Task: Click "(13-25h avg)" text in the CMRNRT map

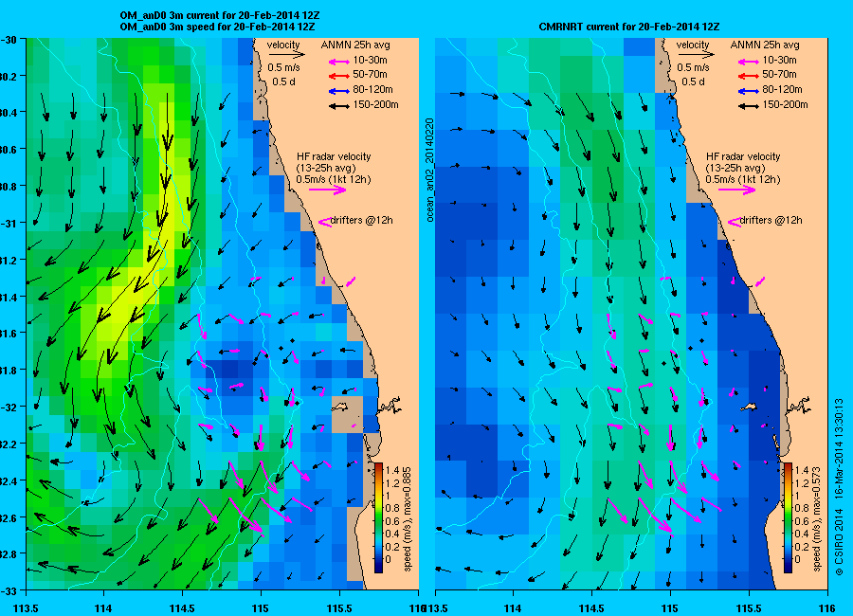Action: click(735, 168)
